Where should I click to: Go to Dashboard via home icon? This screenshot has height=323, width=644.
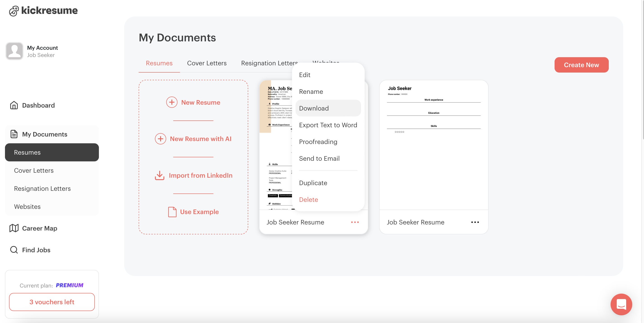click(x=14, y=105)
